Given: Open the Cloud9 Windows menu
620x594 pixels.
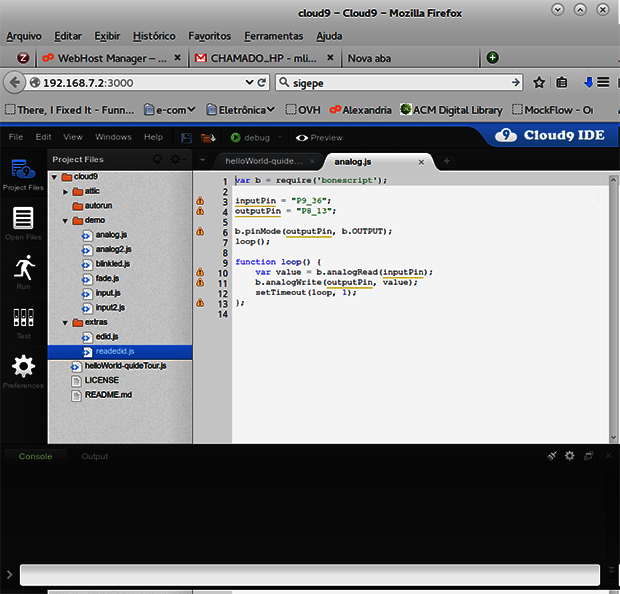Looking at the screenshot, I should coord(113,137).
